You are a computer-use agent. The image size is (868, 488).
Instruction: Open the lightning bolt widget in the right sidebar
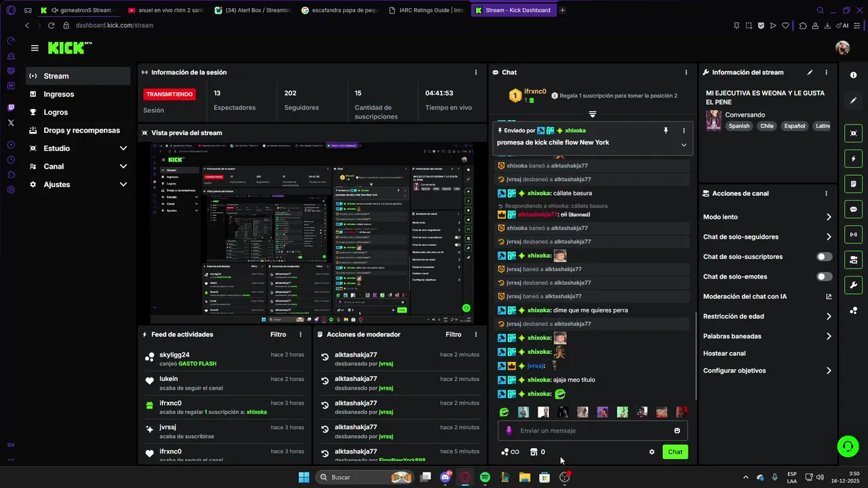853,159
